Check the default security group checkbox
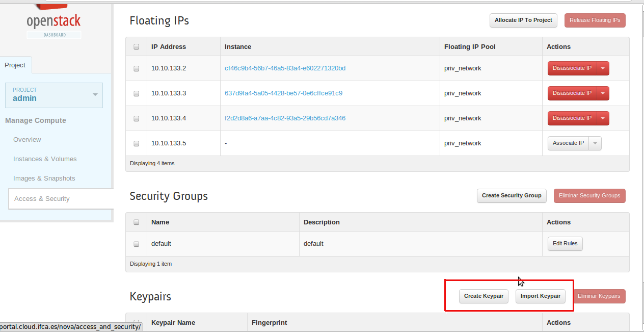 pyautogui.click(x=136, y=244)
